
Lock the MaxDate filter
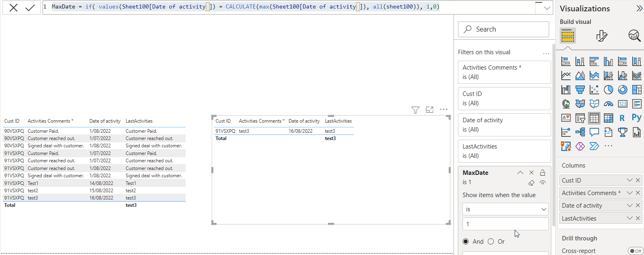543,173
